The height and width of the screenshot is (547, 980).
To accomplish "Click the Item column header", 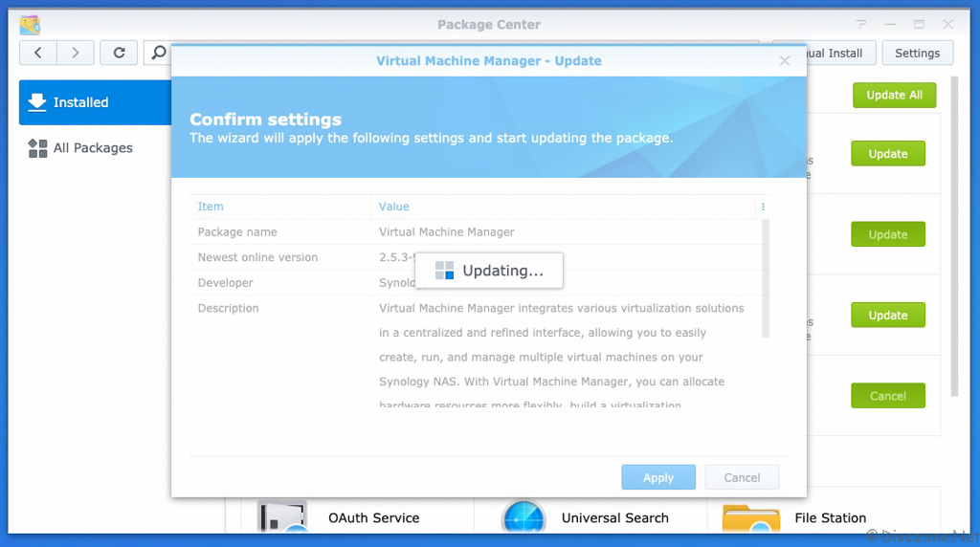I will (x=280, y=207).
